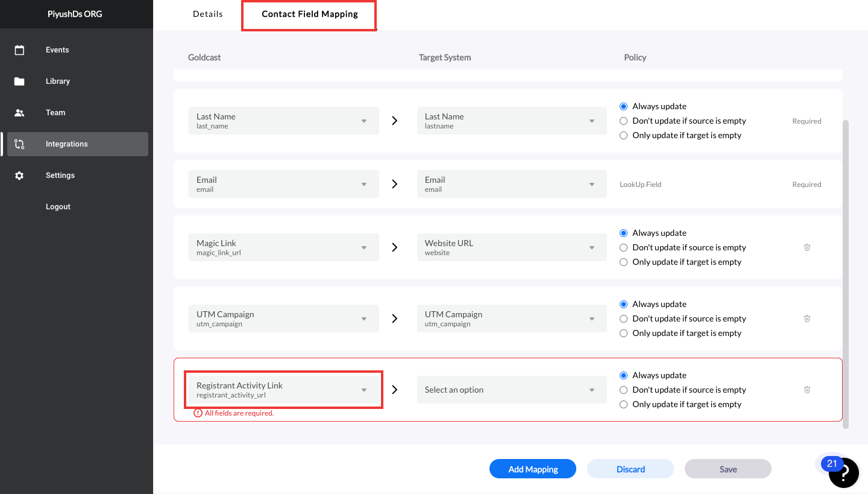This screenshot has height=494, width=868.
Task: Click the PiyushDs ORG header
Action: click(75, 14)
